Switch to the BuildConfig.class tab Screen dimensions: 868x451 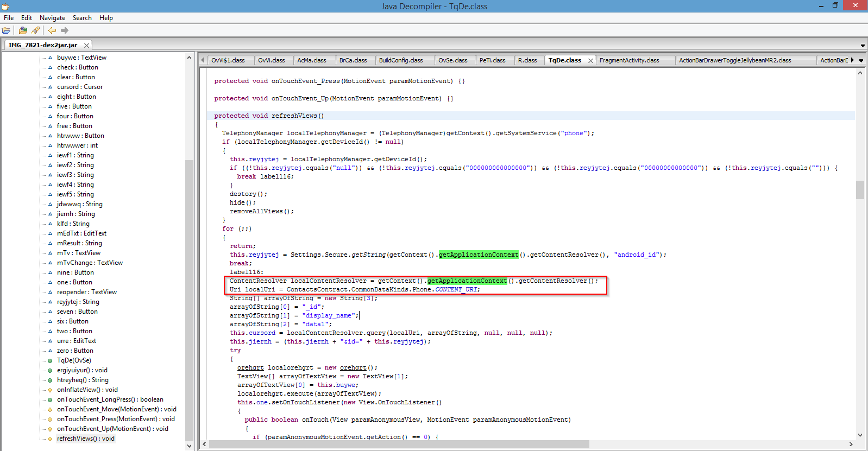click(401, 60)
